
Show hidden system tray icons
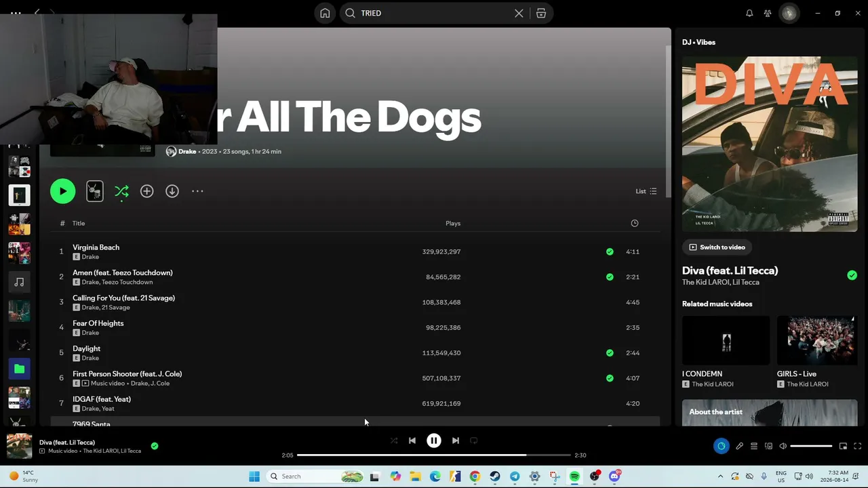click(x=720, y=476)
